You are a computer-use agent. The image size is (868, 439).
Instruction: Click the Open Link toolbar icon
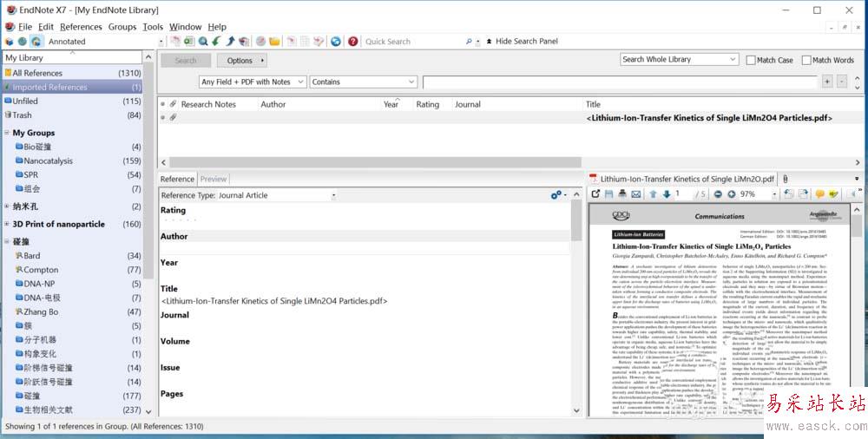tap(260, 42)
